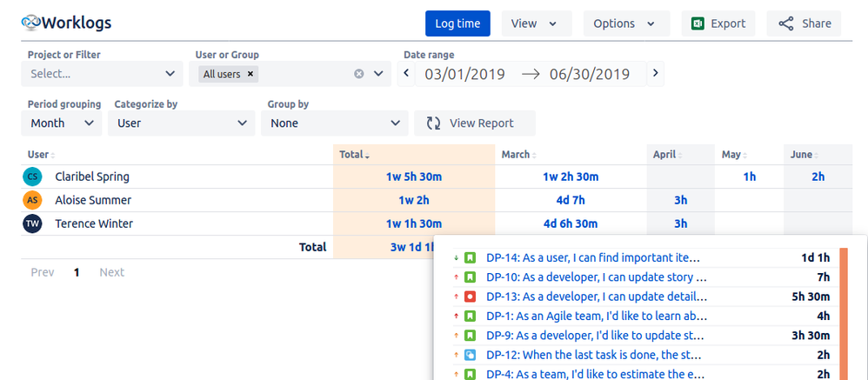The image size is (868, 380).
Task: Open the View menu
Action: click(535, 23)
